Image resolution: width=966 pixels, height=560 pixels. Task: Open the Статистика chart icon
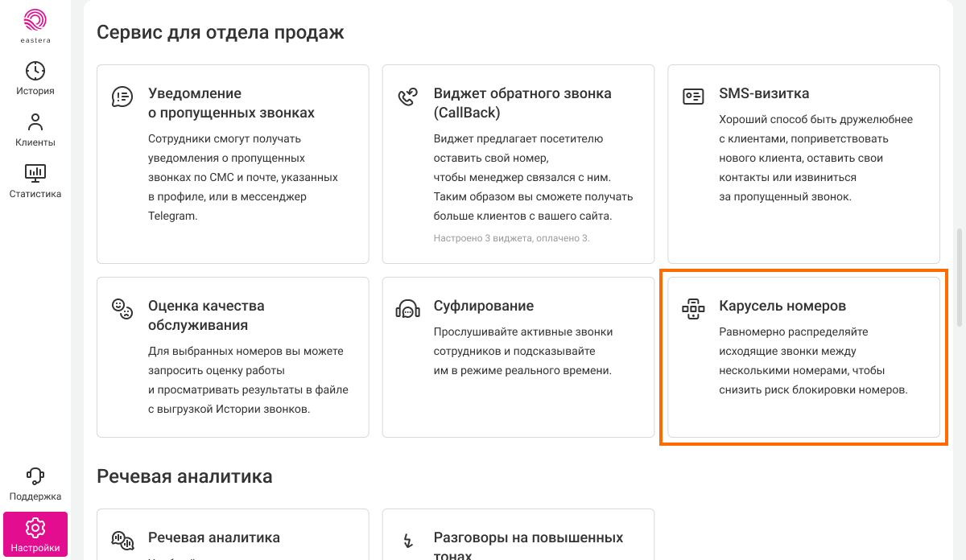coord(35,173)
